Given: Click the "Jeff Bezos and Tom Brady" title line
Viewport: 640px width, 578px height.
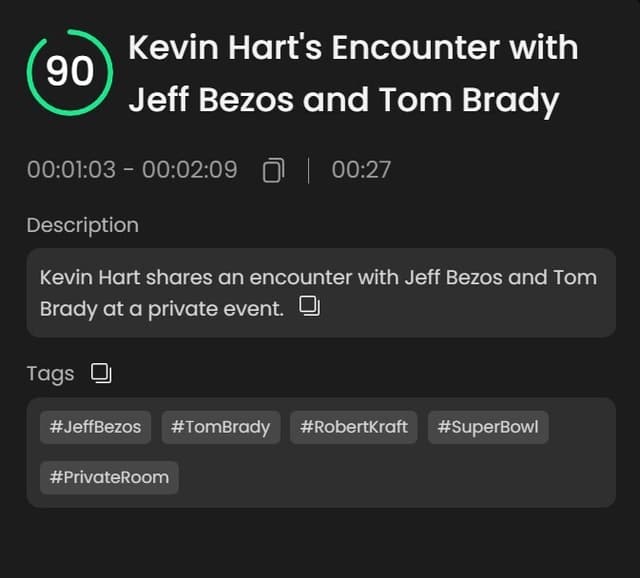Looking at the screenshot, I should (x=343, y=100).
